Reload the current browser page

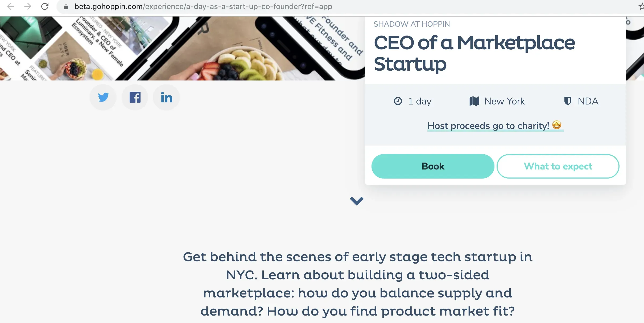point(45,6)
